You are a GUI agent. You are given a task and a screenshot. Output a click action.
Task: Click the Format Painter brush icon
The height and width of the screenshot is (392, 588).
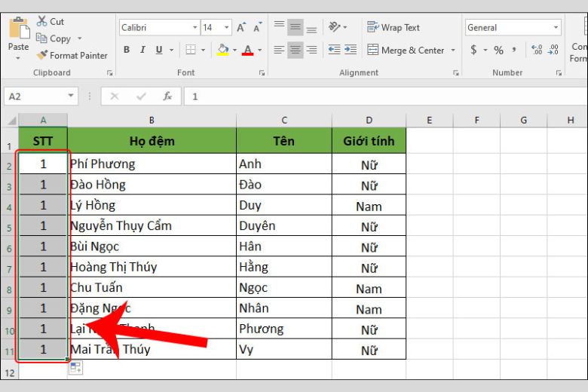(x=42, y=55)
